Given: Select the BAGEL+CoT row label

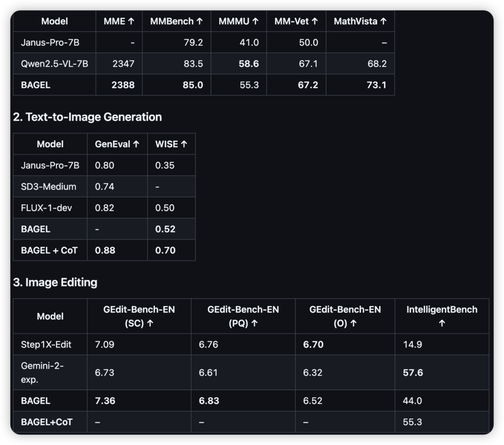Looking at the screenshot, I should click(47, 422).
